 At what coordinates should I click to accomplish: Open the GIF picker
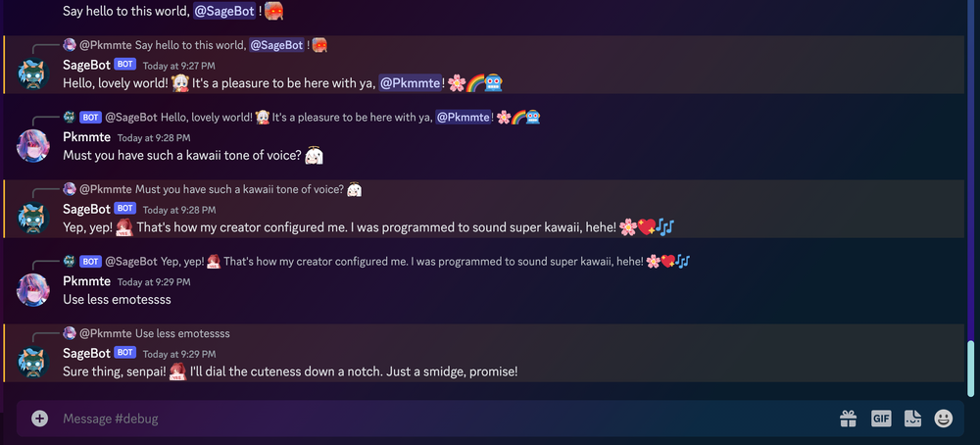click(881, 419)
